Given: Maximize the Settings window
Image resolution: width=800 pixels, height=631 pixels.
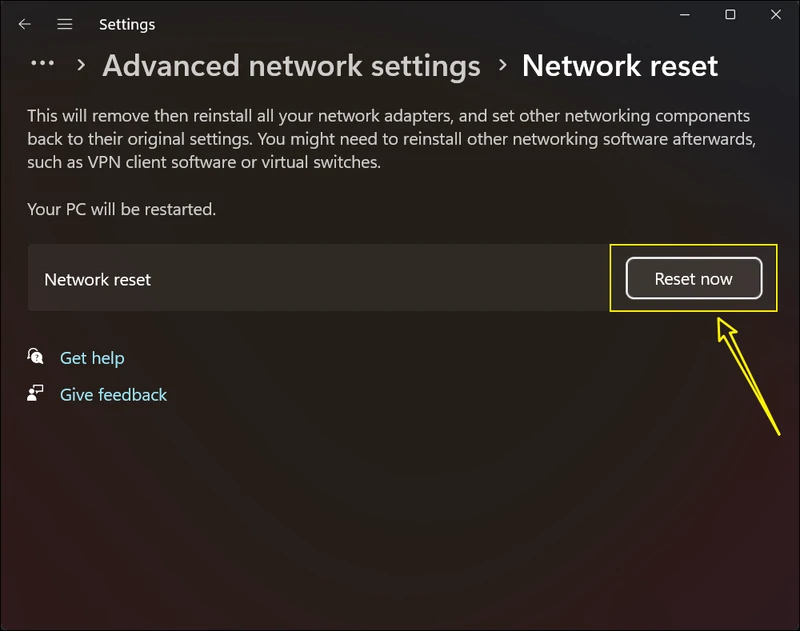Looking at the screenshot, I should 731,15.
